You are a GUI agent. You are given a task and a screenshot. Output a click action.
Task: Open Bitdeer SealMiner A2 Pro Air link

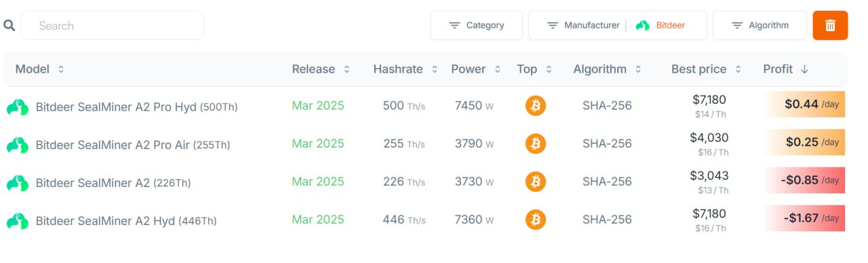pos(132,144)
